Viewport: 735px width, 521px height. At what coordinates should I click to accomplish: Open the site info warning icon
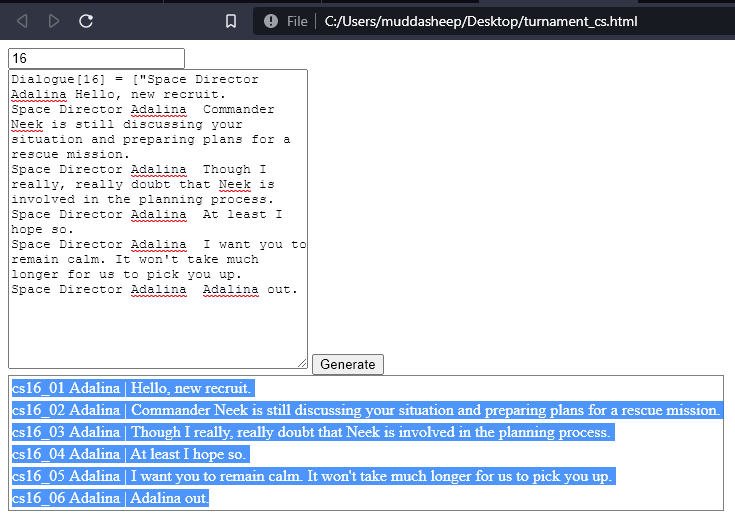click(x=270, y=21)
